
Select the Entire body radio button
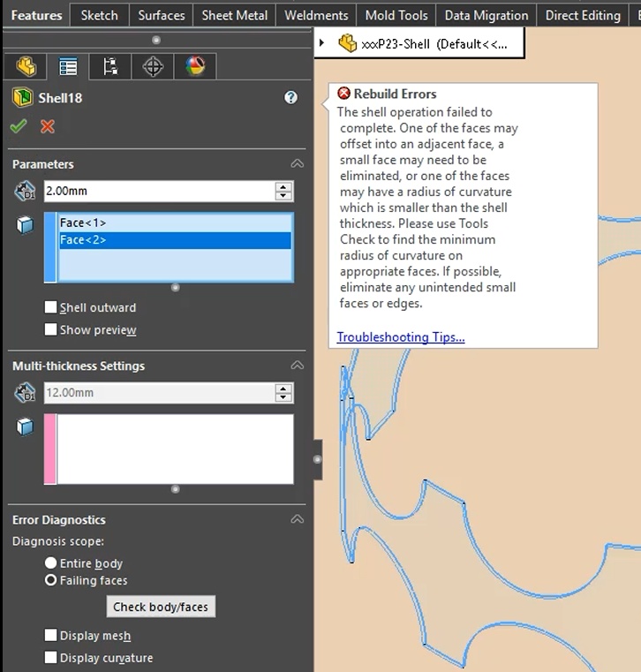point(50,563)
